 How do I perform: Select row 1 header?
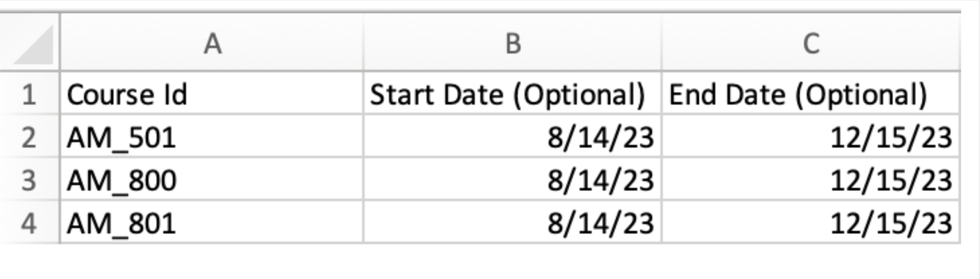[x=29, y=94]
